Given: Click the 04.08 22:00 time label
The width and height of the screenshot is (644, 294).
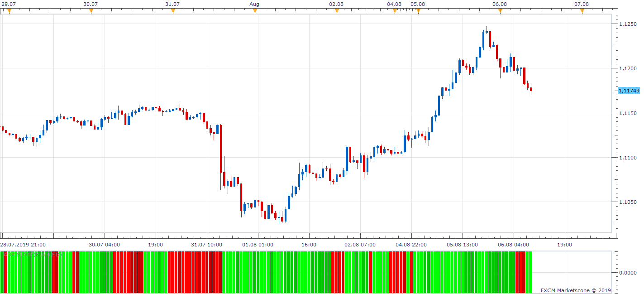Looking at the screenshot, I should coord(411,245).
